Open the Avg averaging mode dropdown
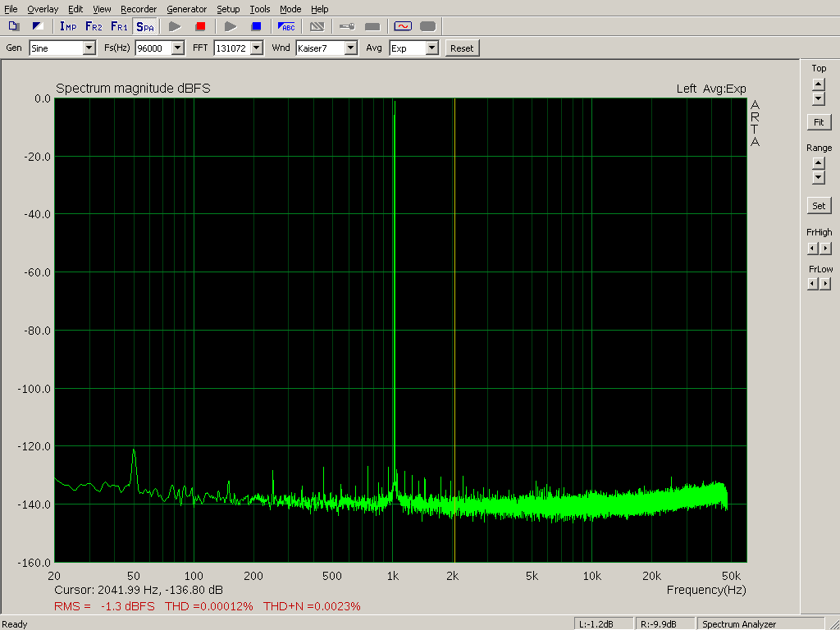840x630 pixels. coord(431,48)
